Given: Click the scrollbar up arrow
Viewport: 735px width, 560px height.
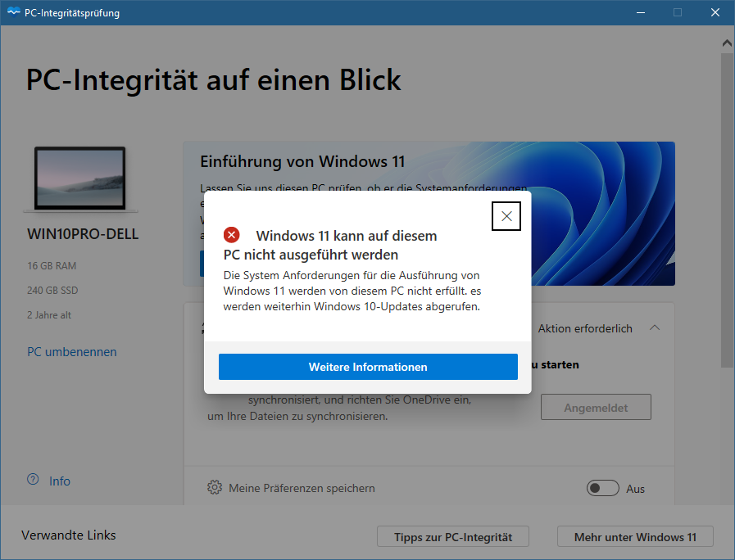Looking at the screenshot, I should 727,43.
